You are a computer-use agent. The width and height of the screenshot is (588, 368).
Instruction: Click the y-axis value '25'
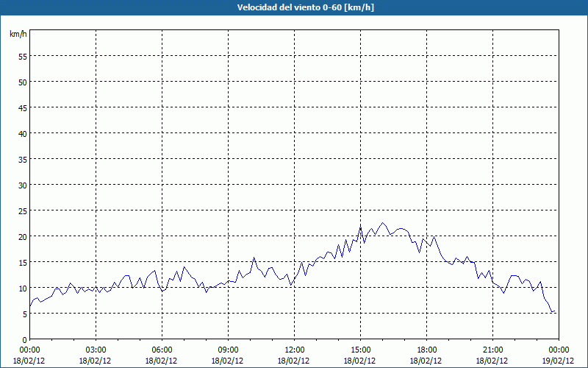[x=23, y=211]
